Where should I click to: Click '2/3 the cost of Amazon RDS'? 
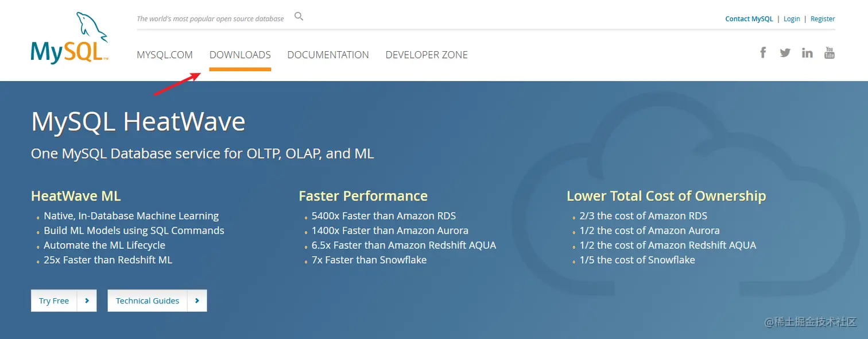[644, 216]
